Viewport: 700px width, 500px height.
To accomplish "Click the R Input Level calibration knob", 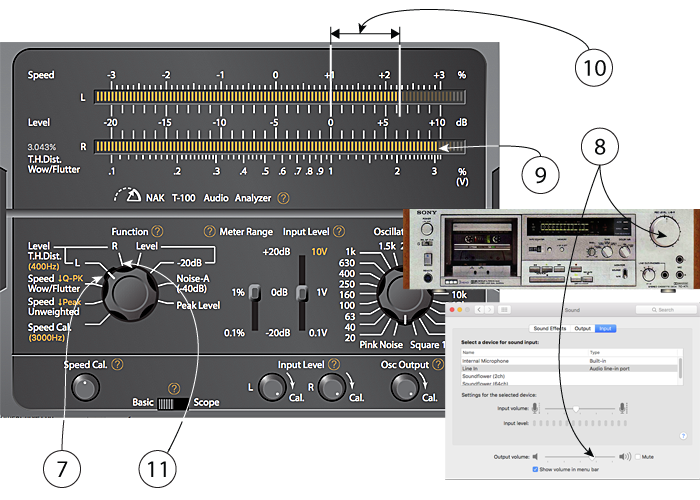I will [332, 387].
